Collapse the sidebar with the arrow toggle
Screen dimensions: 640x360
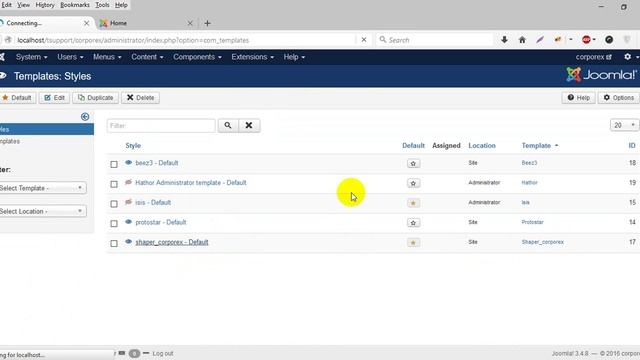pyautogui.click(x=85, y=117)
